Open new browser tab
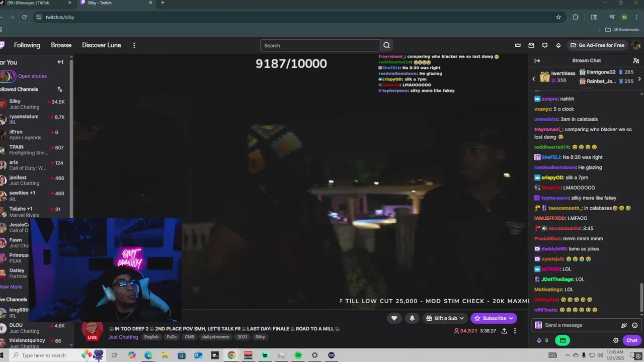The image size is (644, 362). 163,3
